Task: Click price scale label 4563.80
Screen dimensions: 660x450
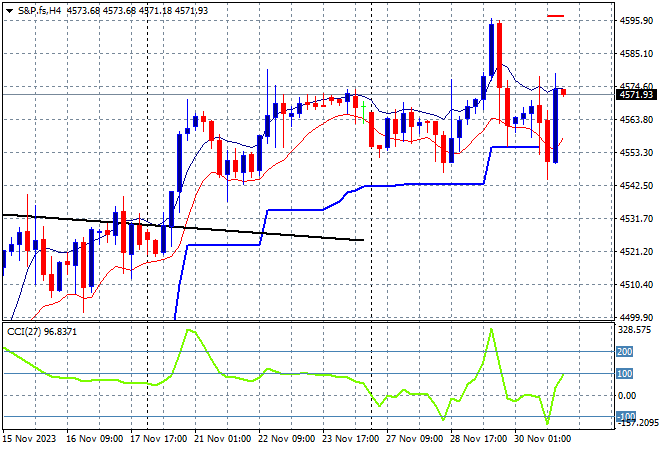Action: 636,120
